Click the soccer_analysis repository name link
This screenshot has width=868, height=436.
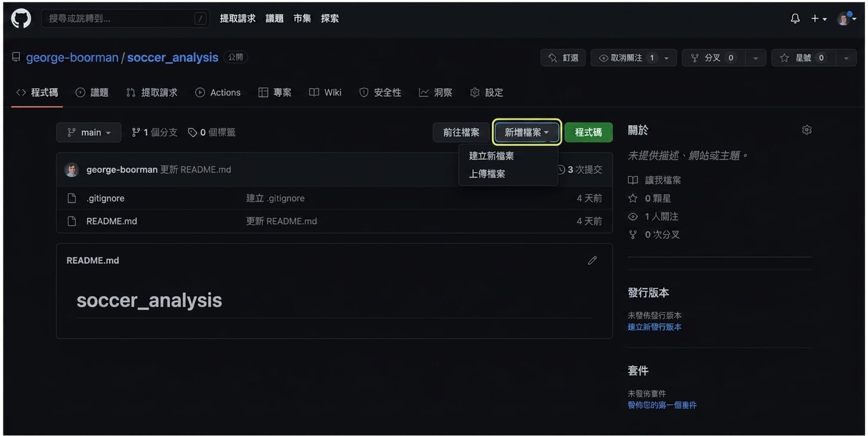click(x=173, y=58)
